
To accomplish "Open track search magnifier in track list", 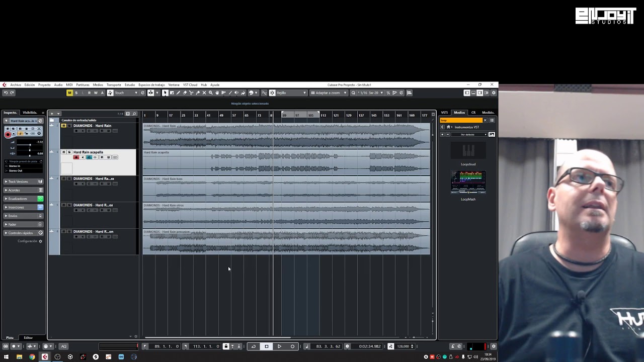I will point(134,114).
